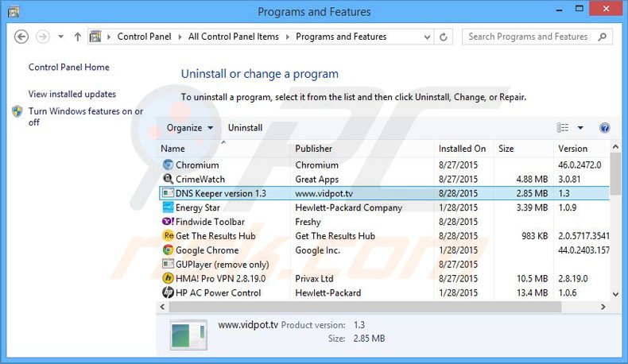This screenshot has width=628, height=364.
Task: Click the search magnifier icon
Action: 602,37
